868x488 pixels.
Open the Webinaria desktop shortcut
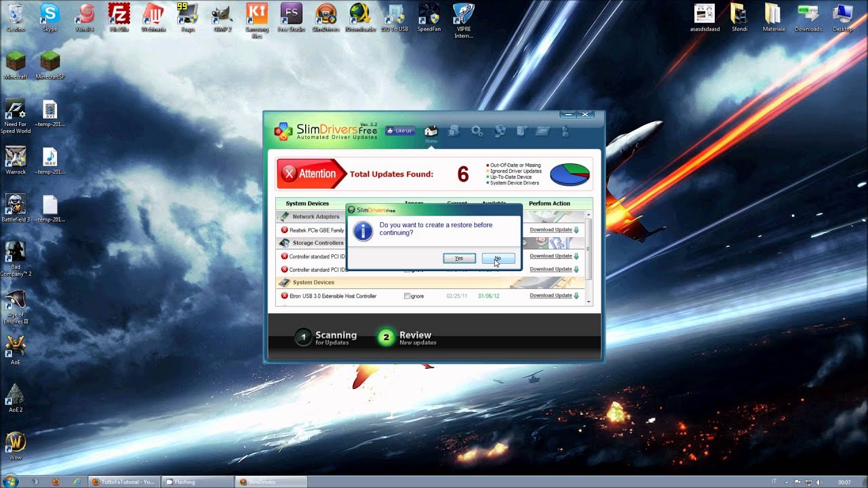153,17
